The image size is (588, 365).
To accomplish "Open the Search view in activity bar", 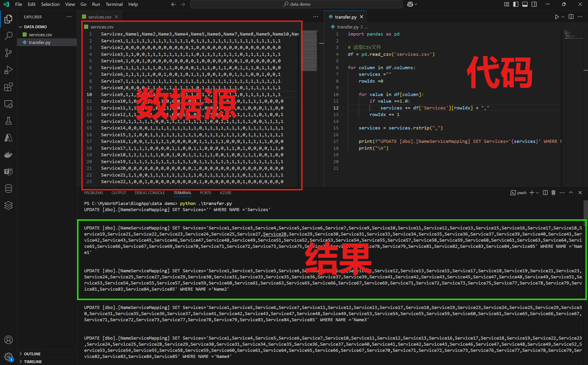I will [8, 36].
